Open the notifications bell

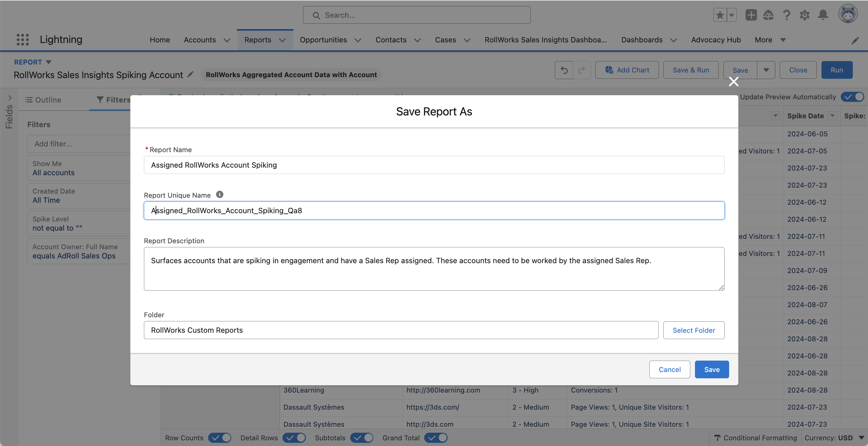(823, 15)
